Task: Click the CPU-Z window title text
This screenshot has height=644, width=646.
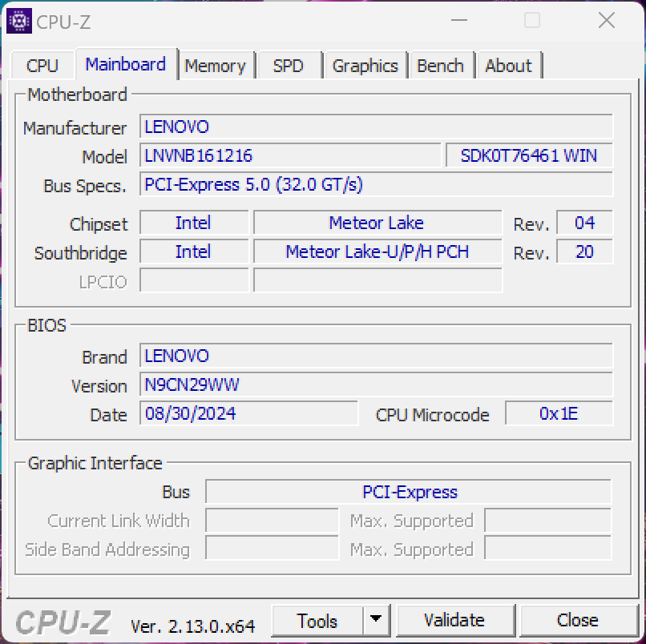Action: 63,22
